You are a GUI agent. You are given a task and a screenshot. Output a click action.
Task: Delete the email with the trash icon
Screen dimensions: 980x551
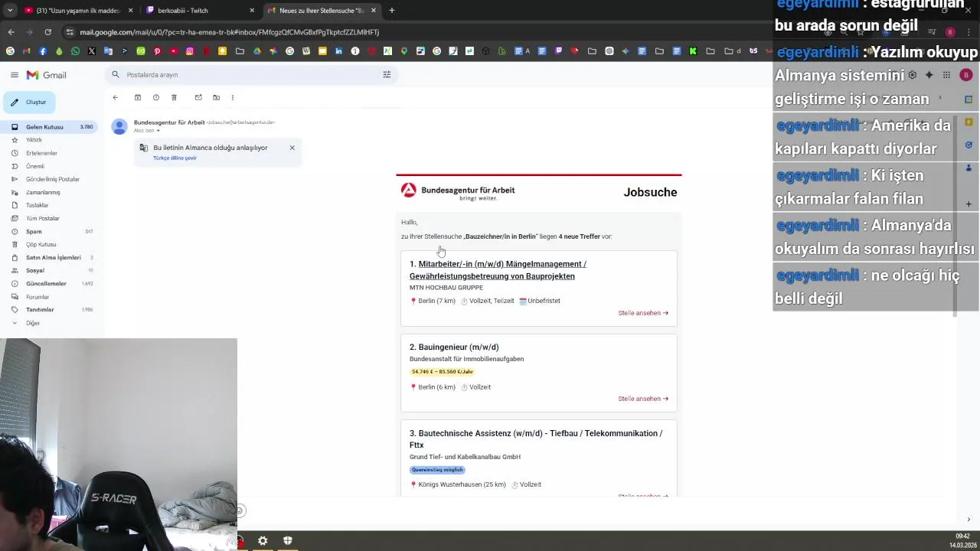(x=174, y=97)
